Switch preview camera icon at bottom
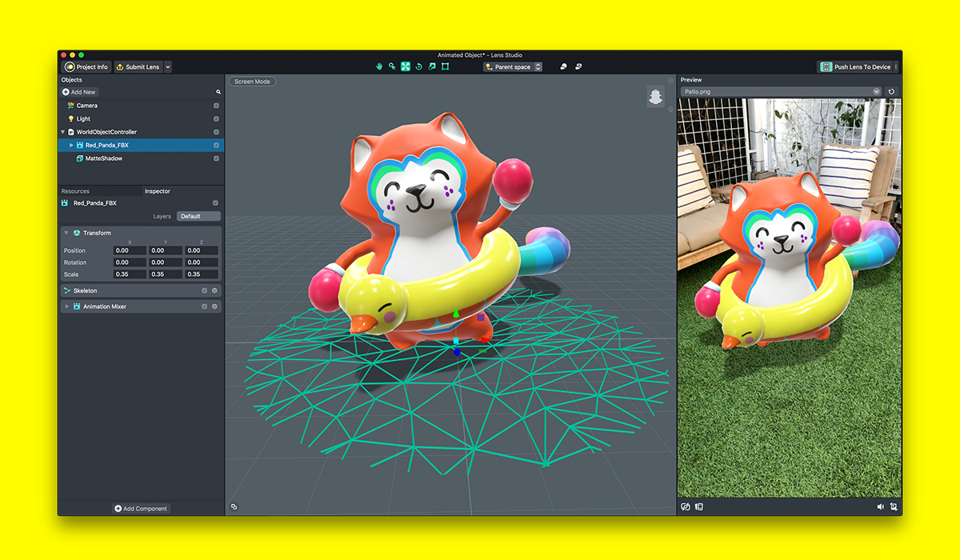The height and width of the screenshot is (560, 960). 686,506
